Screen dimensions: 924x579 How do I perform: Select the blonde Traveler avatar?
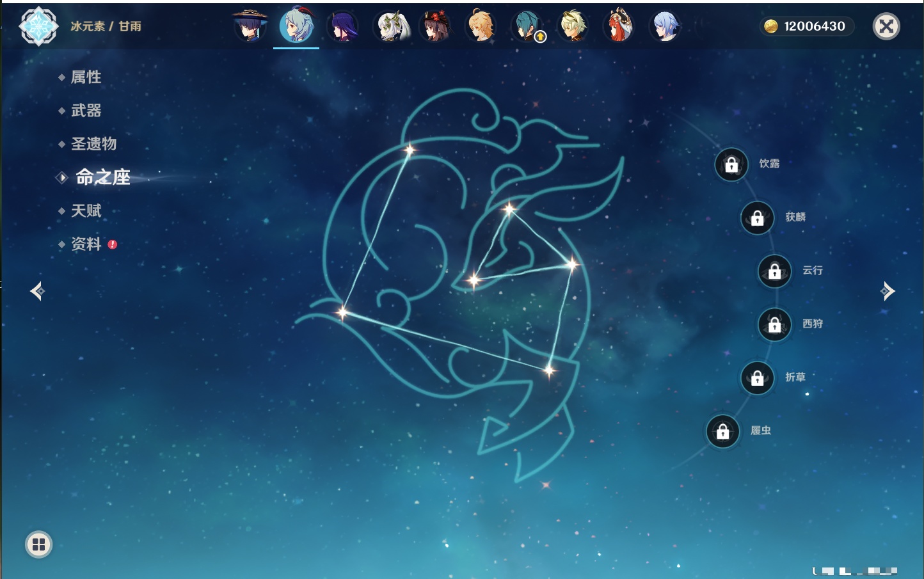[481, 26]
